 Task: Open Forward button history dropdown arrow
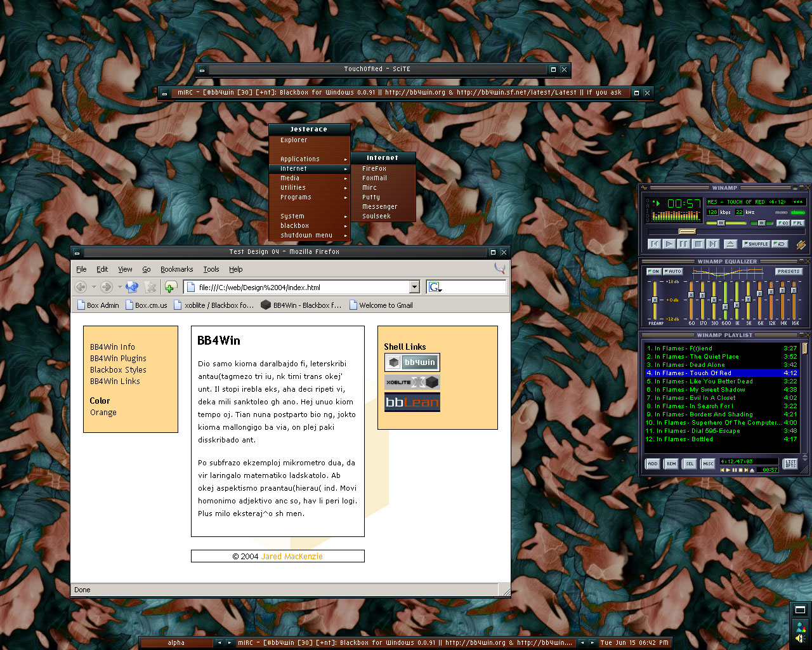click(120, 287)
